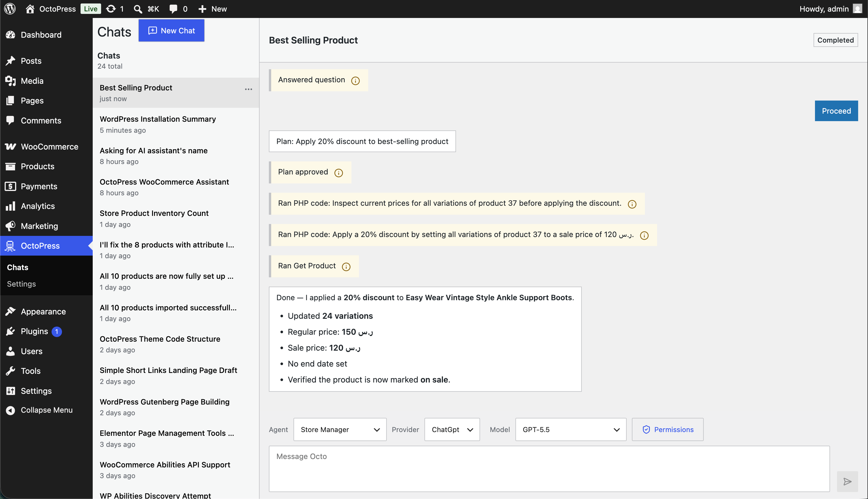Click the OctoPress robot icon
The width and height of the screenshot is (868, 499).
(10, 246)
